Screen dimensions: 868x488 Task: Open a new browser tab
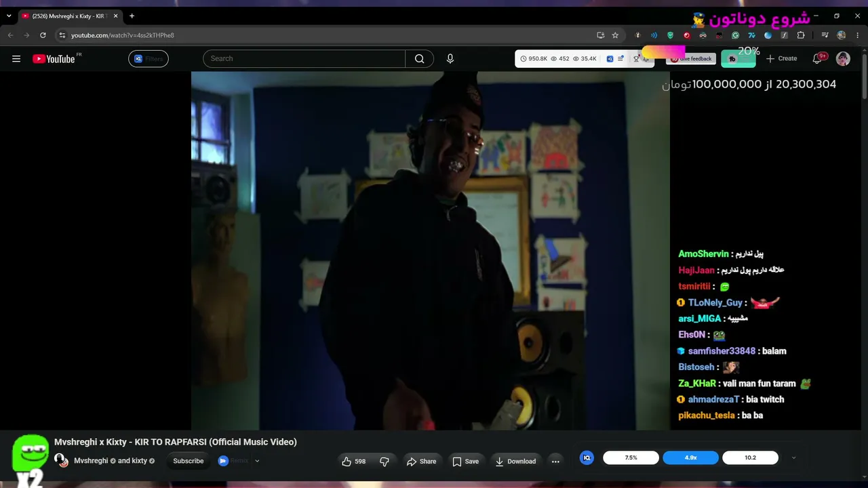(x=132, y=16)
